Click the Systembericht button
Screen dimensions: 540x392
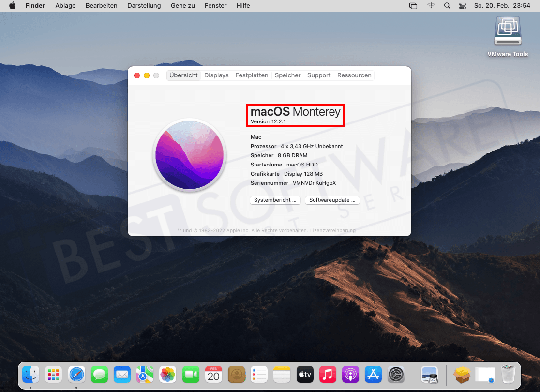pos(275,200)
